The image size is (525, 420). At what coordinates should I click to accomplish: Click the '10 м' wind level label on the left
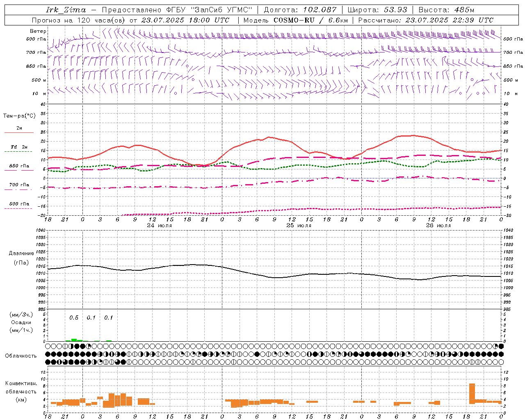pos(40,94)
